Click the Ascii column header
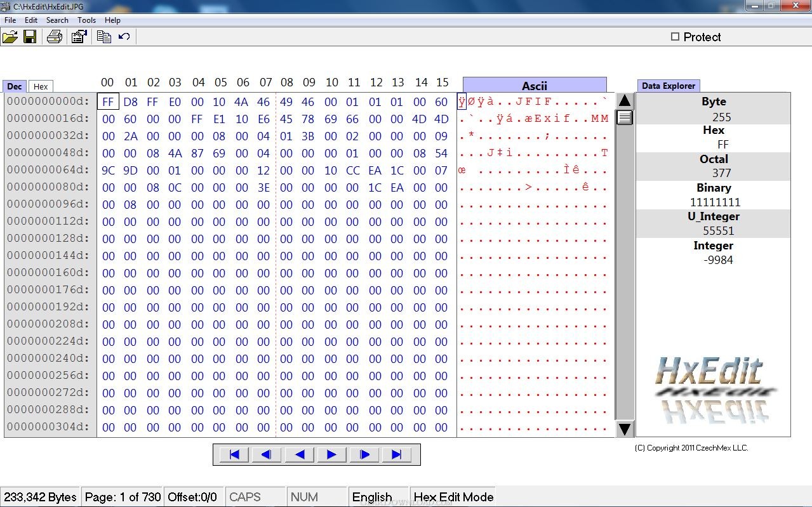This screenshot has height=507, width=812. click(x=535, y=86)
